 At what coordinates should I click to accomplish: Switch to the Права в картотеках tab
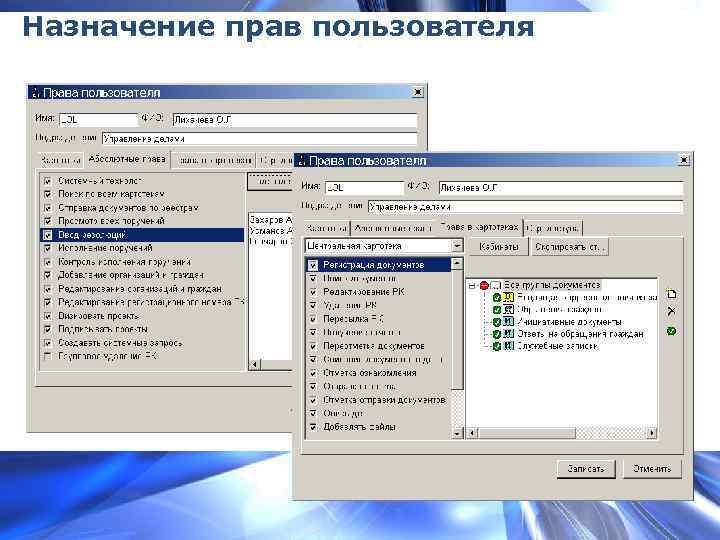coord(478,227)
